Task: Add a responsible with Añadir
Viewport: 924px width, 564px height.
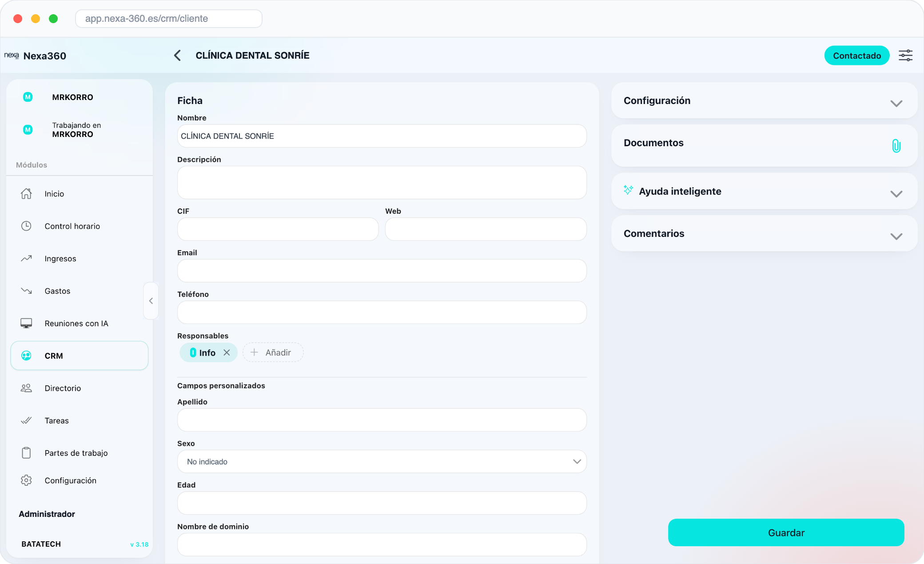Action: click(x=273, y=352)
